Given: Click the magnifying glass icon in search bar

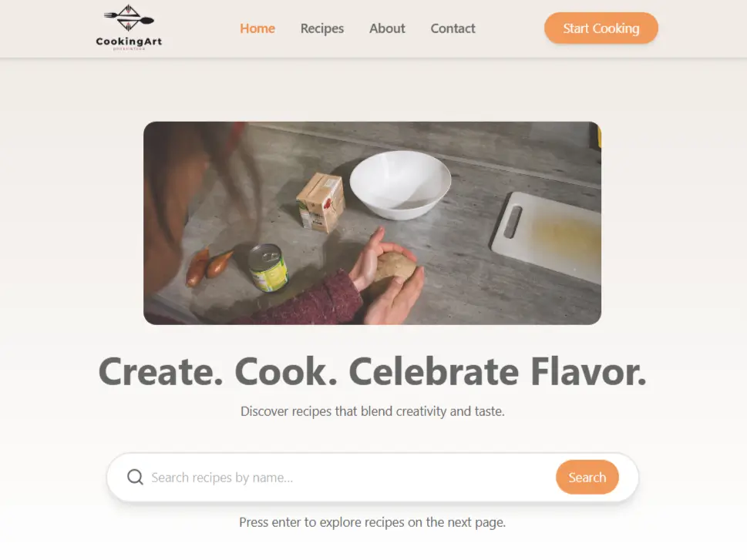Looking at the screenshot, I should coord(136,477).
